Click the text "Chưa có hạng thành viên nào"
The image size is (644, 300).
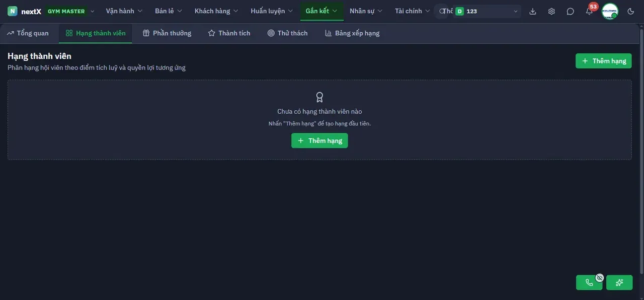(x=319, y=111)
